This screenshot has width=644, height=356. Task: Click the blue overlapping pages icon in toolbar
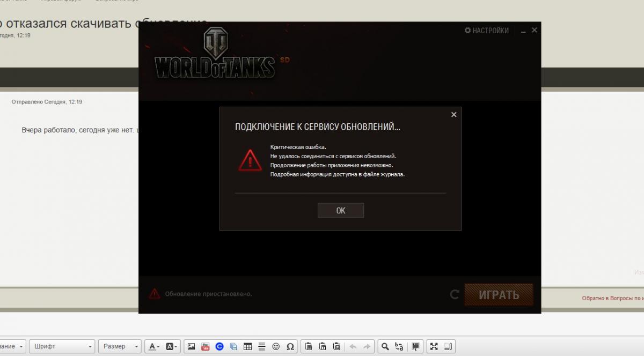pyautogui.click(x=233, y=346)
